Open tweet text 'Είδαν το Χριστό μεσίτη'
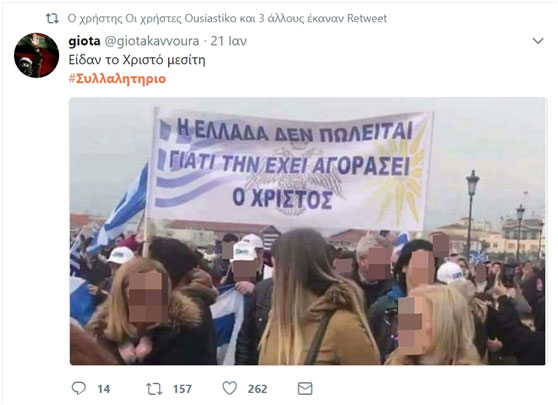 click(x=137, y=60)
